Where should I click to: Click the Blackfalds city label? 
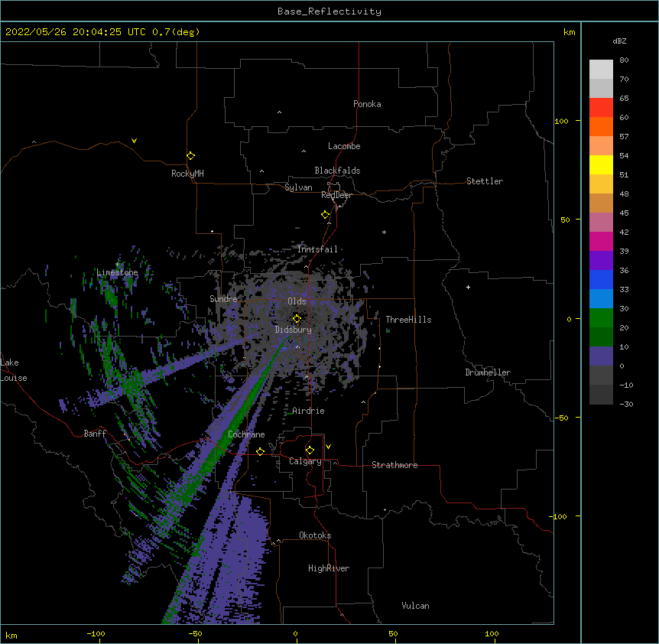(337, 171)
